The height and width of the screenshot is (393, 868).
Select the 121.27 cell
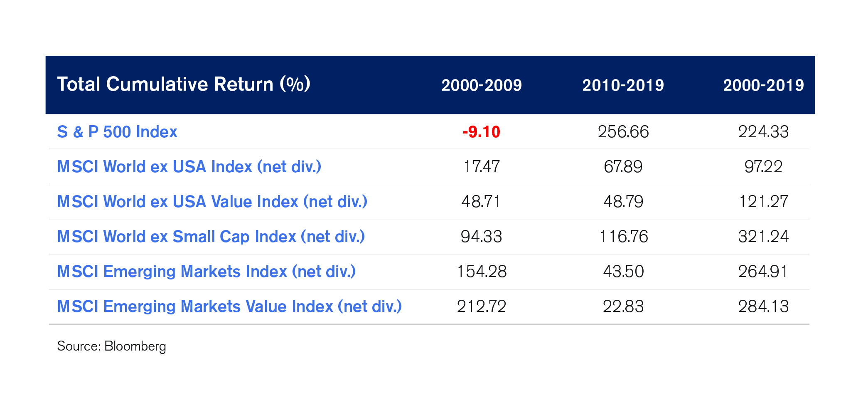click(x=763, y=202)
